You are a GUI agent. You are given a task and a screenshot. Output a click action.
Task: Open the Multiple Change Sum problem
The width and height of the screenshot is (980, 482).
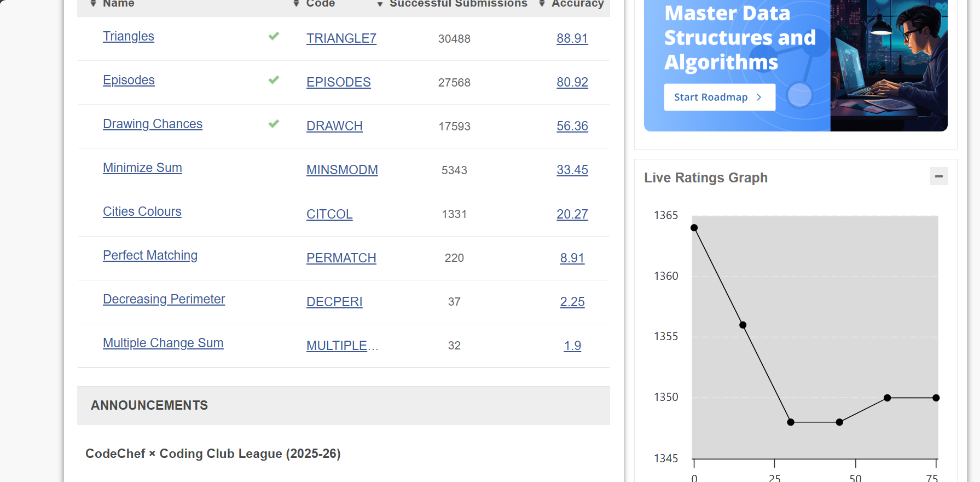(163, 343)
